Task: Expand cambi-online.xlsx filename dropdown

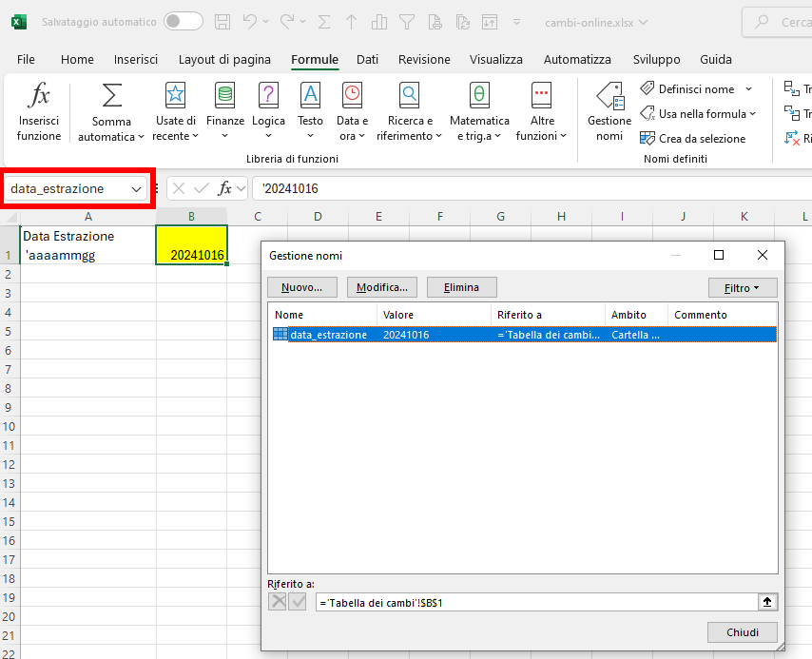Action: (643, 22)
